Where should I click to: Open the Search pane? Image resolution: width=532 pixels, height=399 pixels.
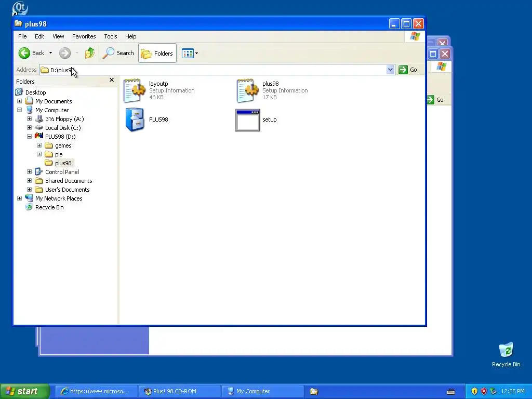pyautogui.click(x=118, y=53)
